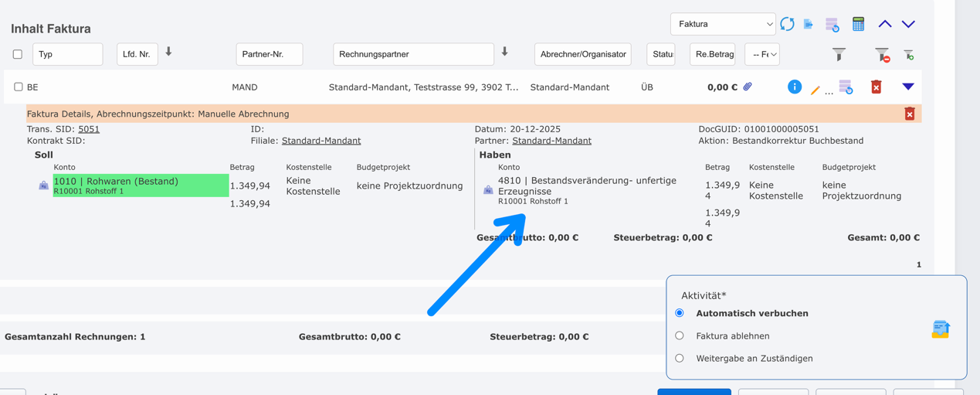
Task: Click page number 1 below details
Action: point(919,264)
